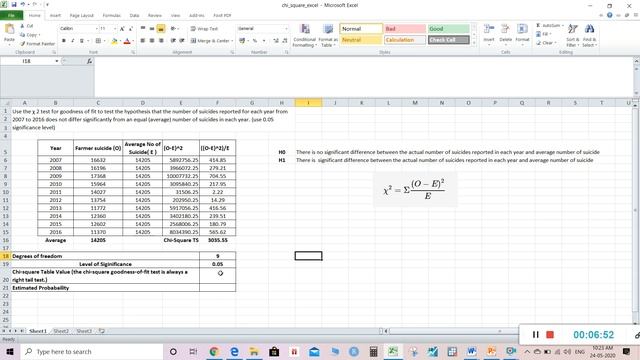Image resolution: width=640 pixels, height=360 pixels.
Task: Click the Save icon in quick access toolbar
Action: [14, 4]
